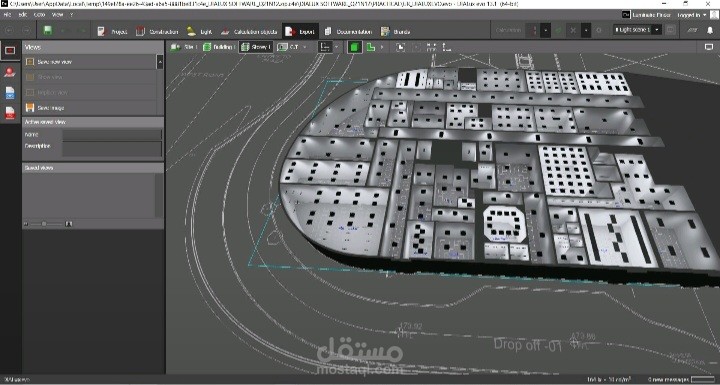720x385 pixels.
Task: Select the Building view button
Action: pyautogui.click(x=219, y=47)
